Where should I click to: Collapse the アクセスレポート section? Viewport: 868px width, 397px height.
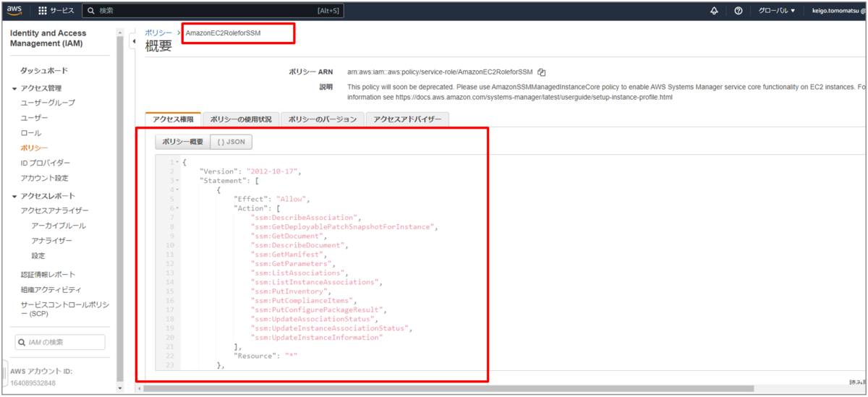[x=14, y=196]
